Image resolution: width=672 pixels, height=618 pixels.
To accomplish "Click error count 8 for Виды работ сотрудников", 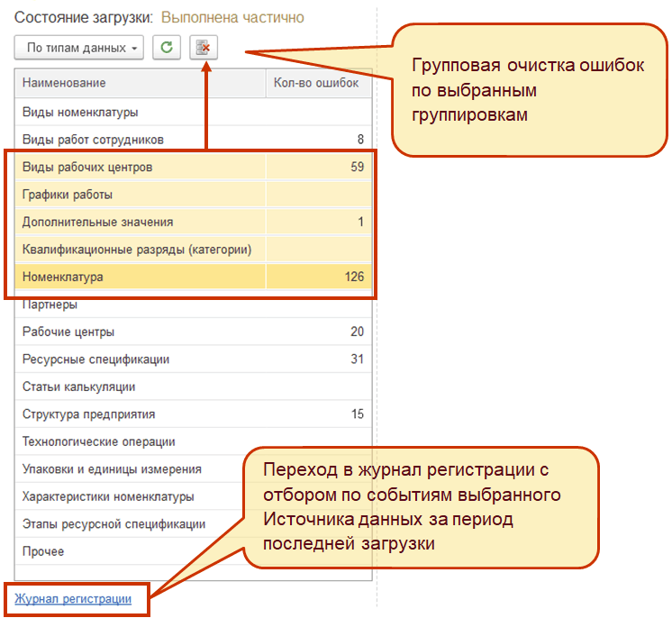I will pyautogui.click(x=360, y=140).
